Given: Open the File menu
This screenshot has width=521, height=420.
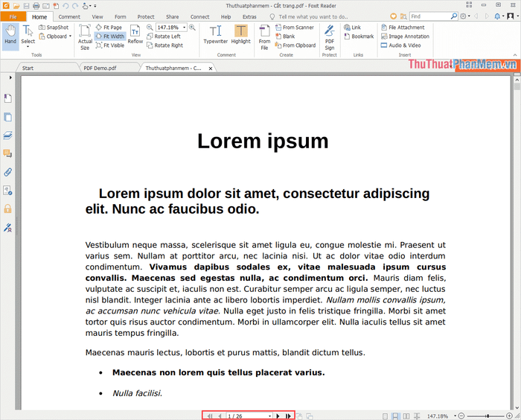Looking at the screenshot, I should tap(13, 16).
